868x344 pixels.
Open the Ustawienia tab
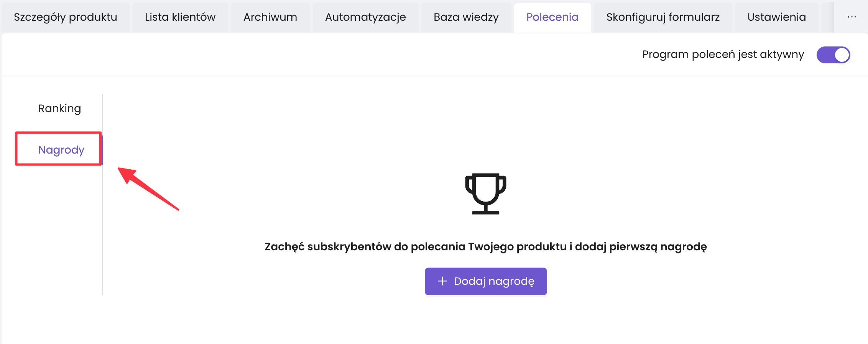776,17
